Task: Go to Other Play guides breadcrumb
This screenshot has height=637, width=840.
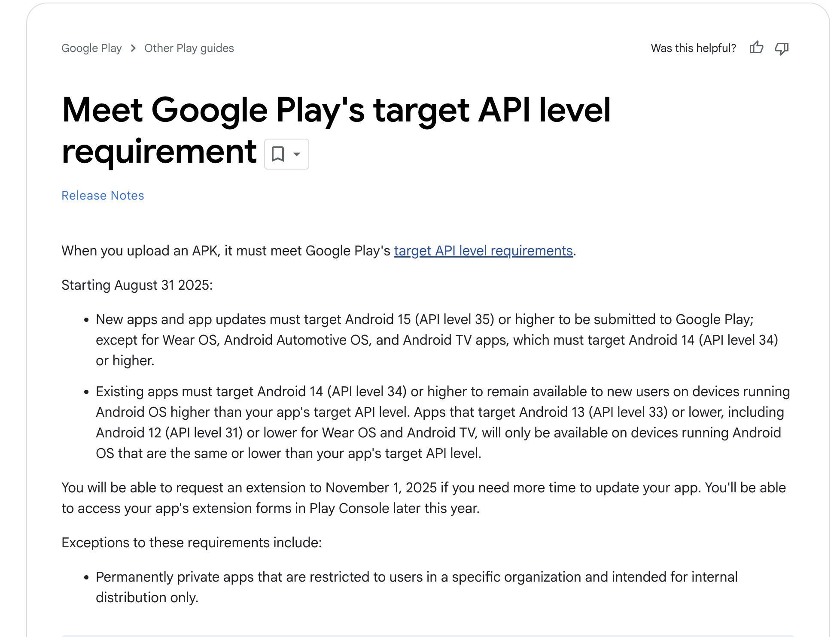Action: click(189, 48)
